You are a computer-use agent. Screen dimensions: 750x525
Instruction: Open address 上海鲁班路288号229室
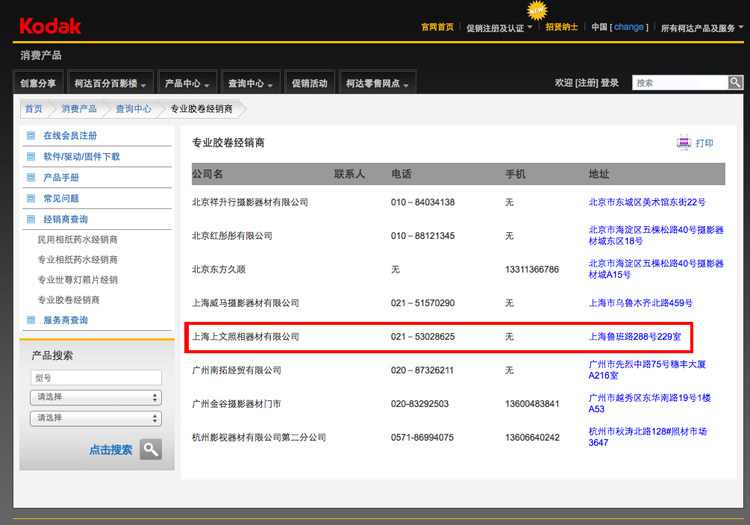(635, 337)
